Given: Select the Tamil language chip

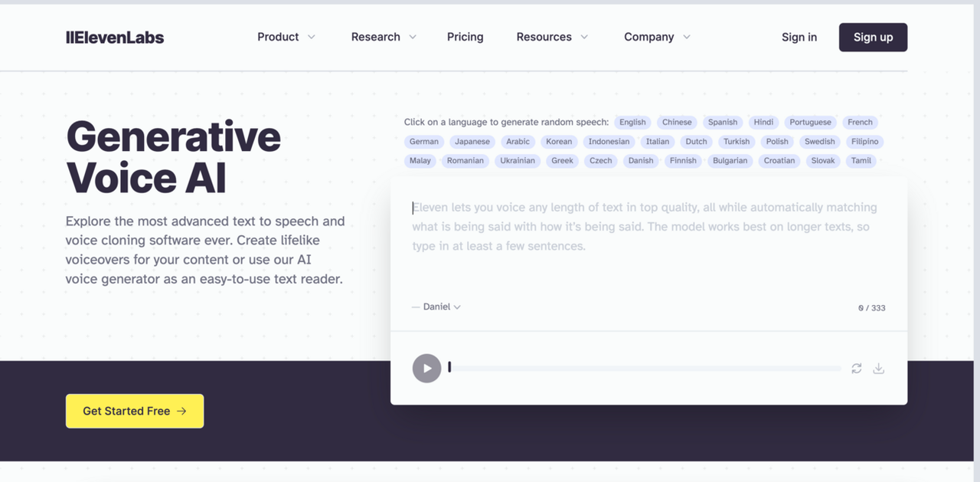Looking at the screenshot, I should [861, 160].
